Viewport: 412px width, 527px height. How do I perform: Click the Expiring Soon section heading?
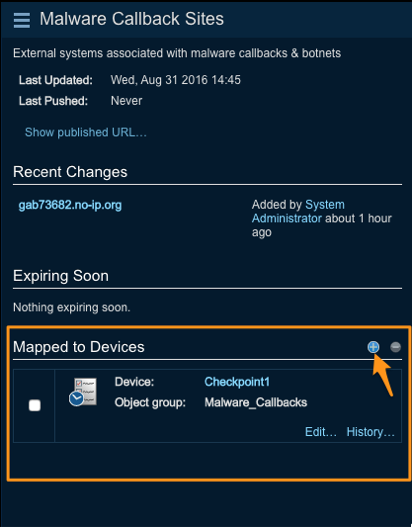point(61,276)
